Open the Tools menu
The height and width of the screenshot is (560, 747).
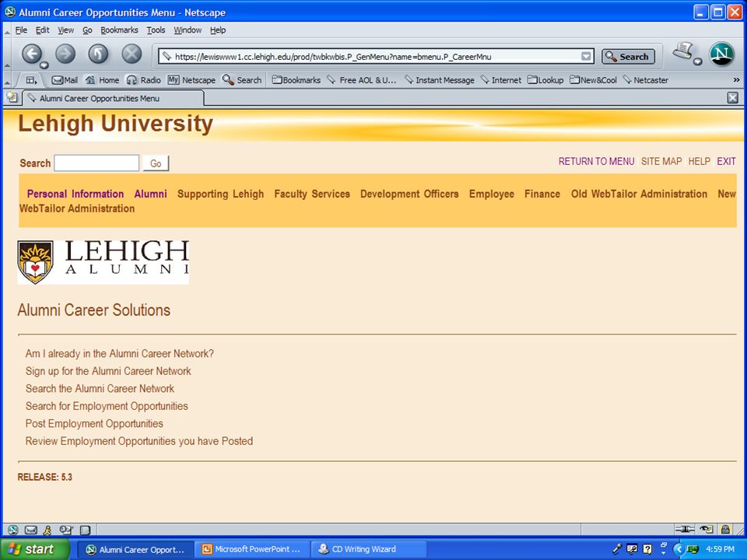[156, 30]
